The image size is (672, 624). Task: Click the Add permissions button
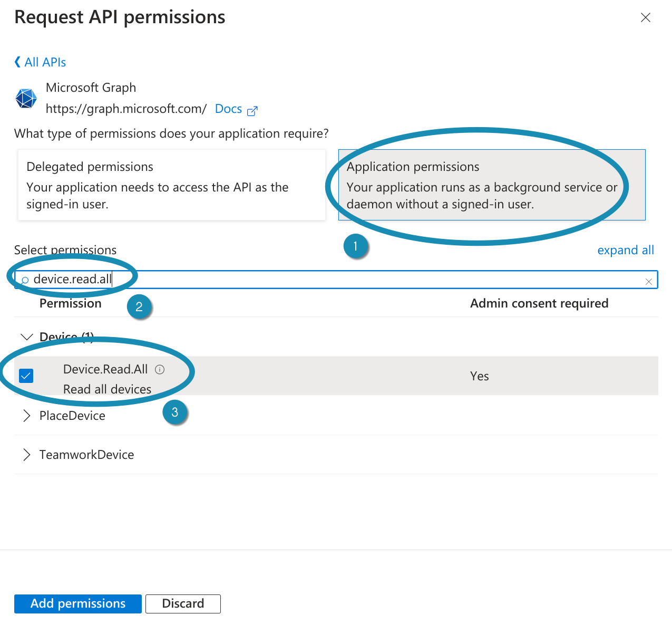pos(78,603)
